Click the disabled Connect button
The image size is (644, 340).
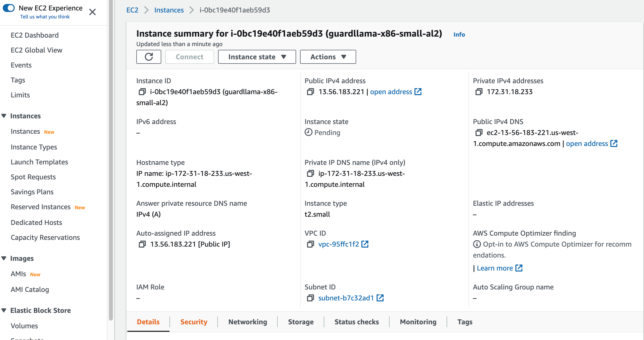point(189,57)
